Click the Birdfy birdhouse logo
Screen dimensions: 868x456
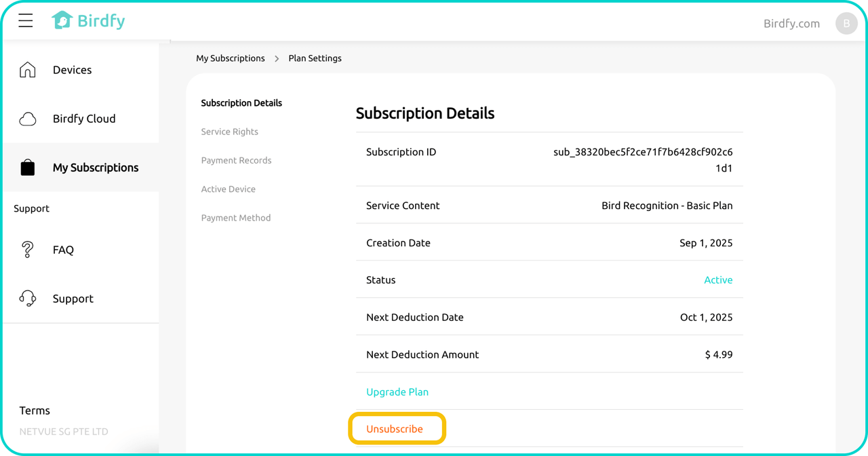pyautogui.click(x=62, y=21)
